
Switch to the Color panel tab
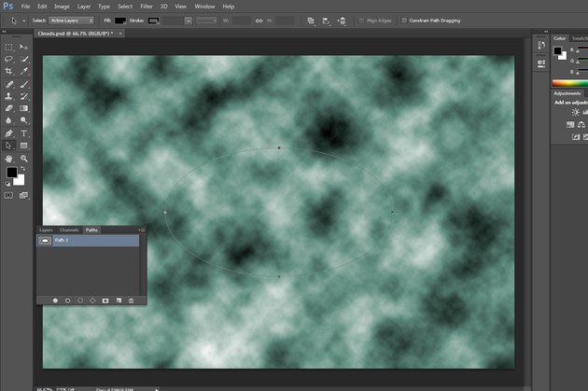click(559, 38)
